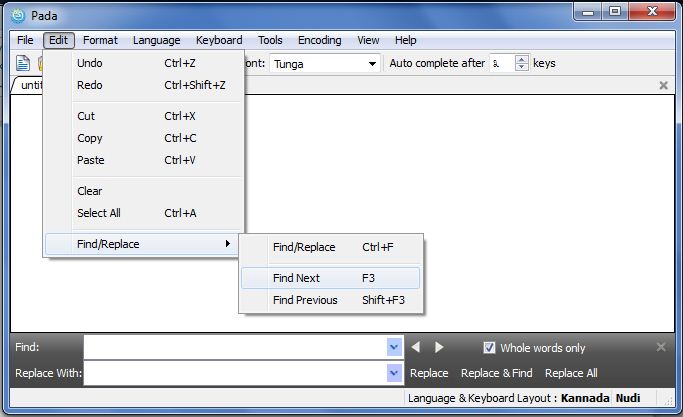Open the Tools menu
This screenshot has height=417, width=683.
point(270,40)
